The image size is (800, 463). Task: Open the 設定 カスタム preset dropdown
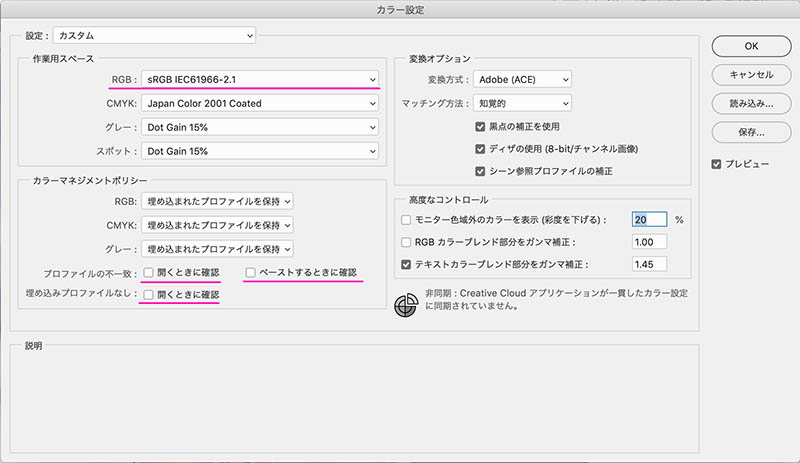tap(154, 36)
